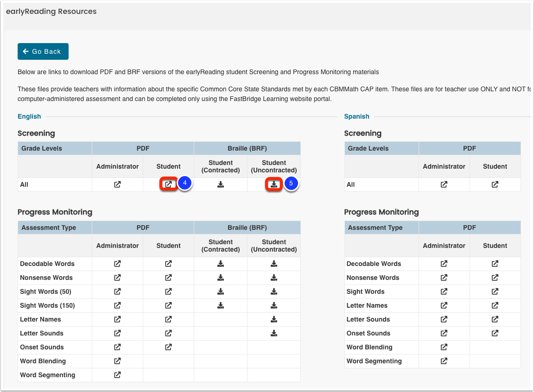Open Spanish Nonsense Words Student PDF
Image resolution: width=534 pixels, height=392 pixels.
(495, 278)
